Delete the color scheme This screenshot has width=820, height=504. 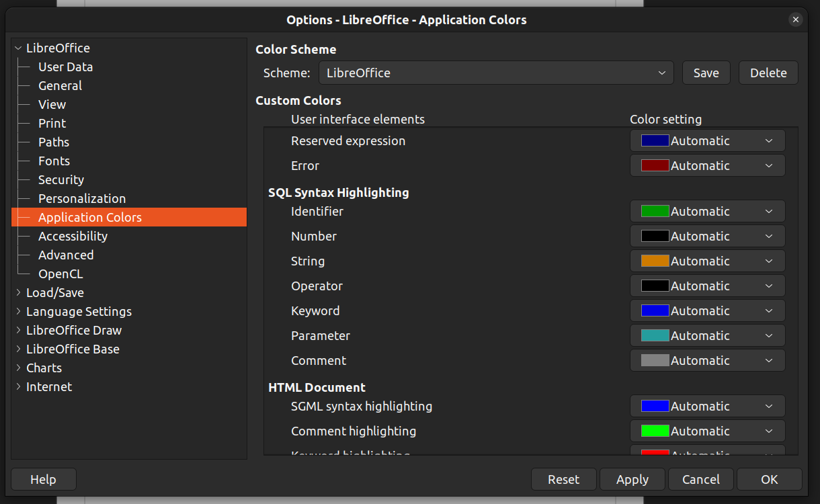click(x=768, y=73)
